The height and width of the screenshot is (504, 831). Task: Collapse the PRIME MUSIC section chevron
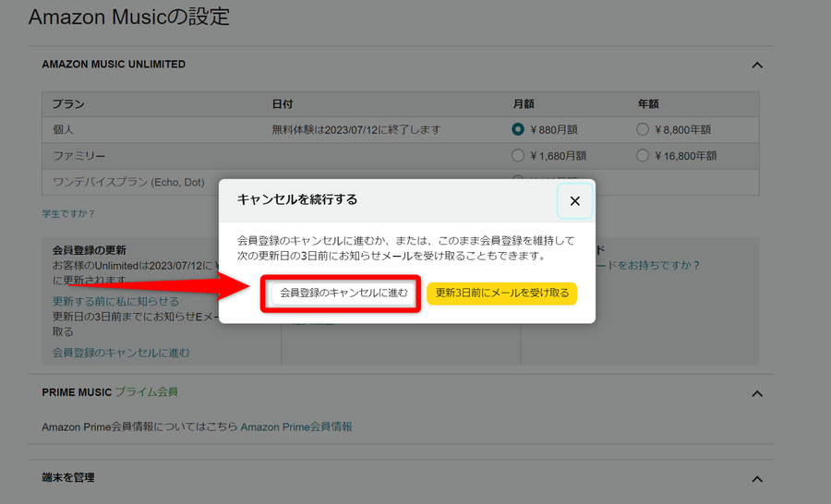[757, 394]
